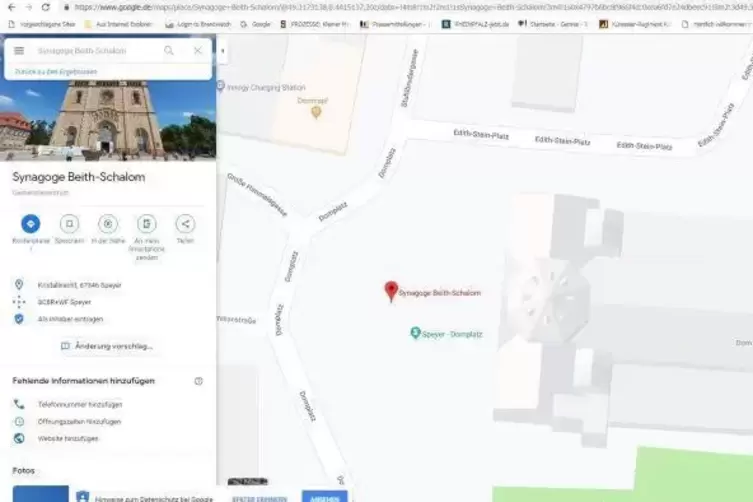Start route planning with the blue Routenplaner icon
The image size is (753, 502).
[x=31, y=224]
